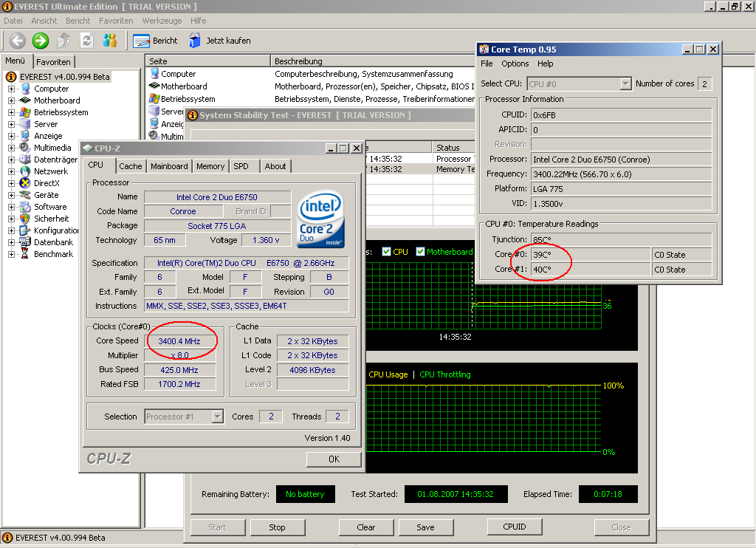Select the DirectX icon in the tree

pos(26,183)
